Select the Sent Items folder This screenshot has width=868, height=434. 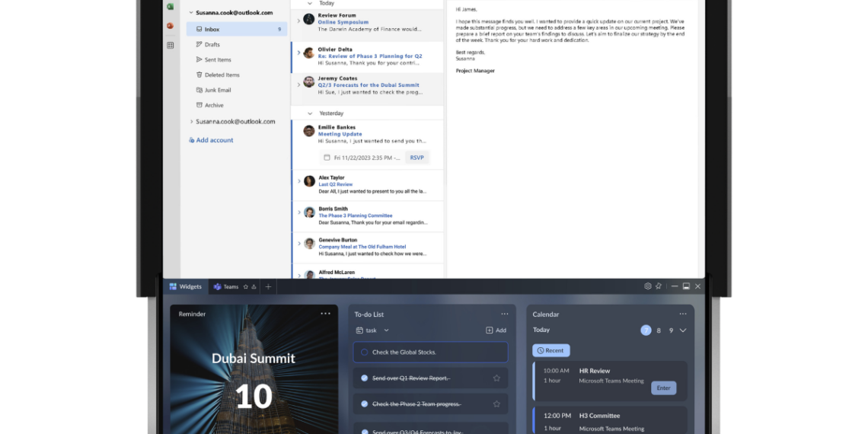click(x=218, y=59)
